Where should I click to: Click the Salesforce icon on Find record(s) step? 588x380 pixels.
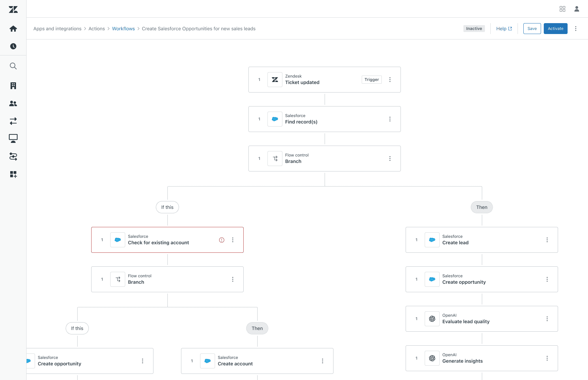275,119
